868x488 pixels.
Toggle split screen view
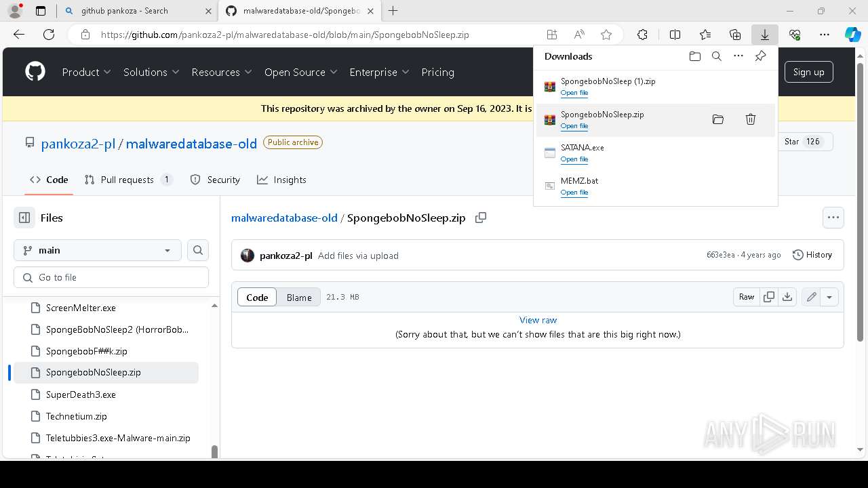tap(675, 35)
